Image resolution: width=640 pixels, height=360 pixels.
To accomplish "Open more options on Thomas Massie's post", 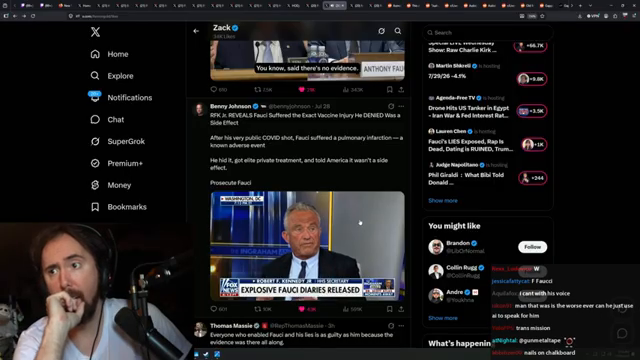I will point(401,326).
